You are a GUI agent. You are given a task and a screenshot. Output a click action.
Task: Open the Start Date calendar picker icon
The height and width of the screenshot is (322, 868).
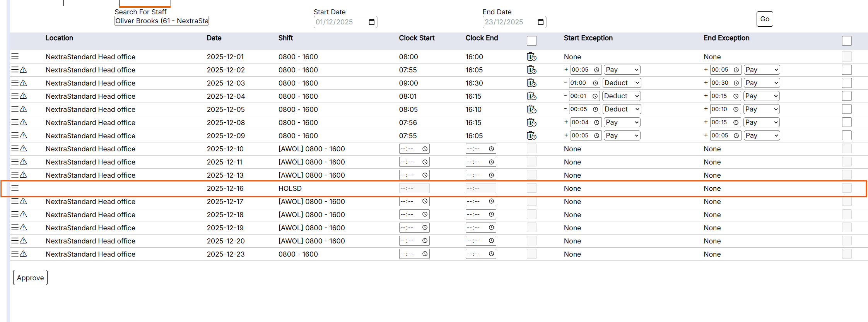[x=372, y=22]
